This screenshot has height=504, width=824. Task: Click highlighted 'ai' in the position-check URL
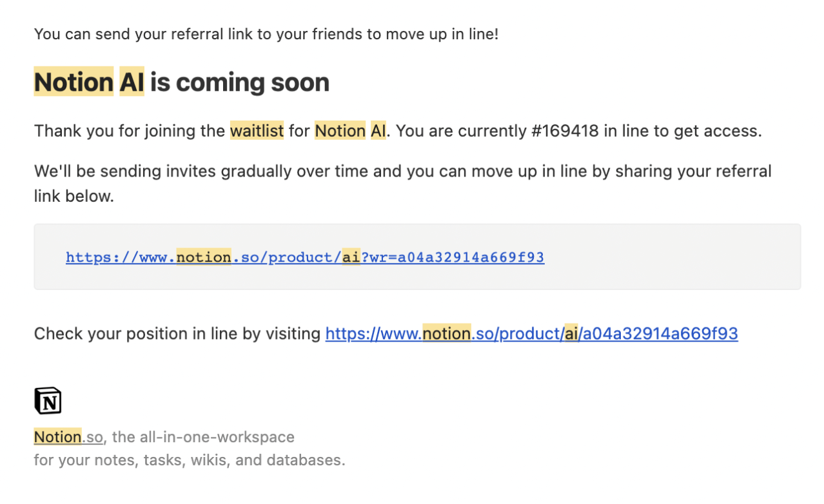(571, 334)
